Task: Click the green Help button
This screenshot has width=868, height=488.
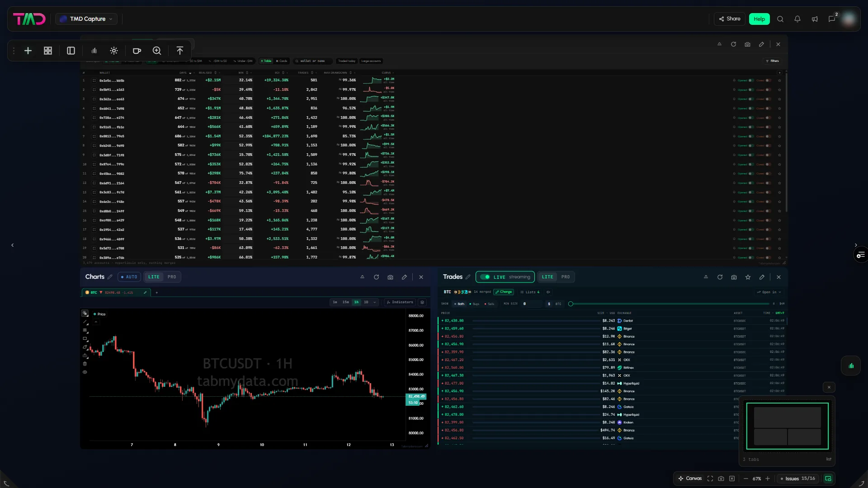Action: [759, 19]
